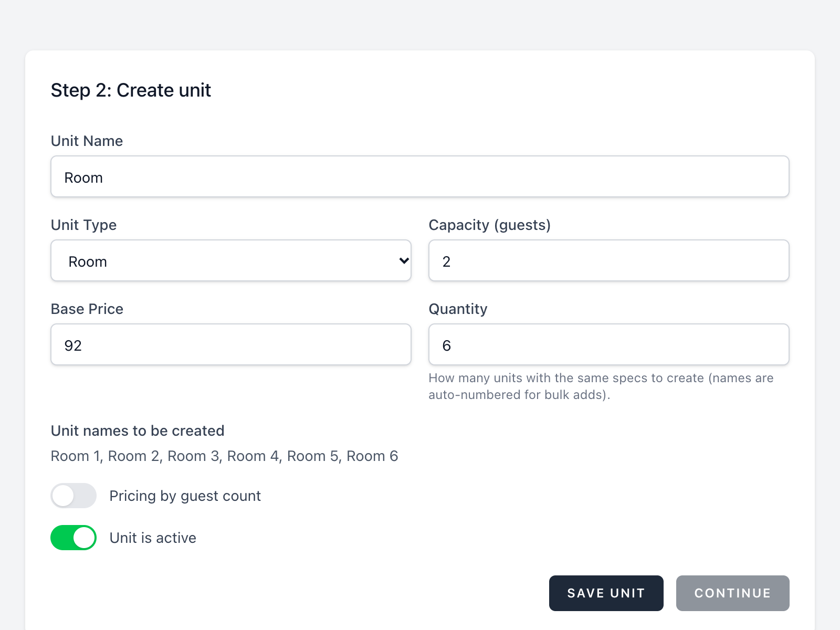840x630 pixels.
Task: Open the Unit Type dropdown
Action: click(x=231, y=260)
